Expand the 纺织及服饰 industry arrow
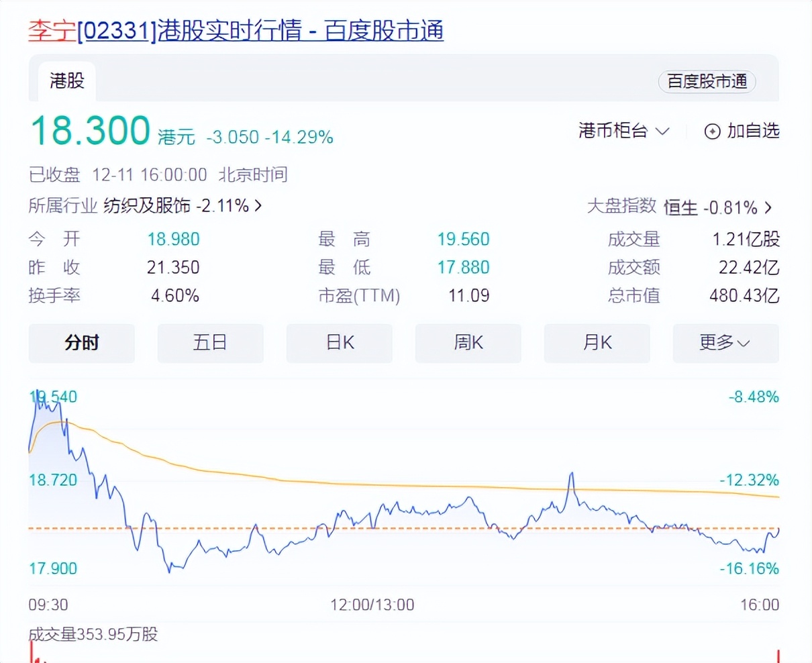This screenshot has height=663, width=812. 258,205
